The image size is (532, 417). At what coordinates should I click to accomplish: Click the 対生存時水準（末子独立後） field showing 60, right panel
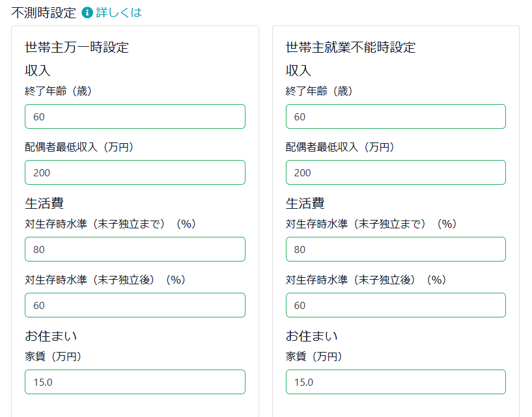click(395, 305)
